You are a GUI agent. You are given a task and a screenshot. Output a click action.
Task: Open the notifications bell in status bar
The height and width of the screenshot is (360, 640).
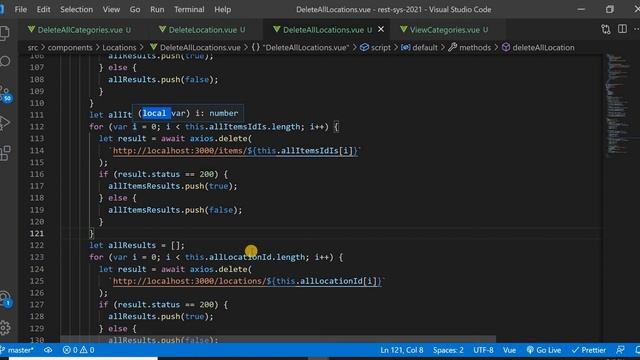(637, 350)
